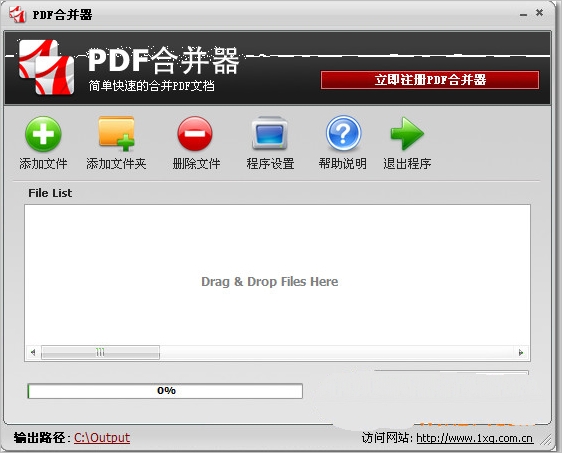
Task: Open 程序设置 monitor icon
Action: (270, 133)
